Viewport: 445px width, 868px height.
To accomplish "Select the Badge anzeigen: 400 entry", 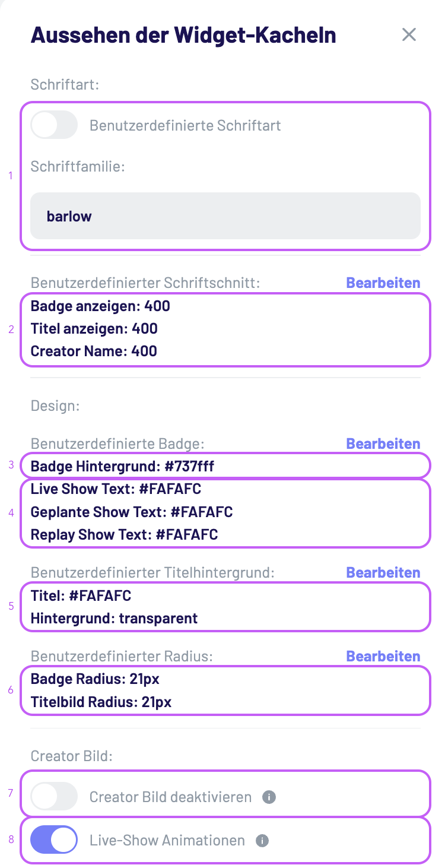I will 100,306.
